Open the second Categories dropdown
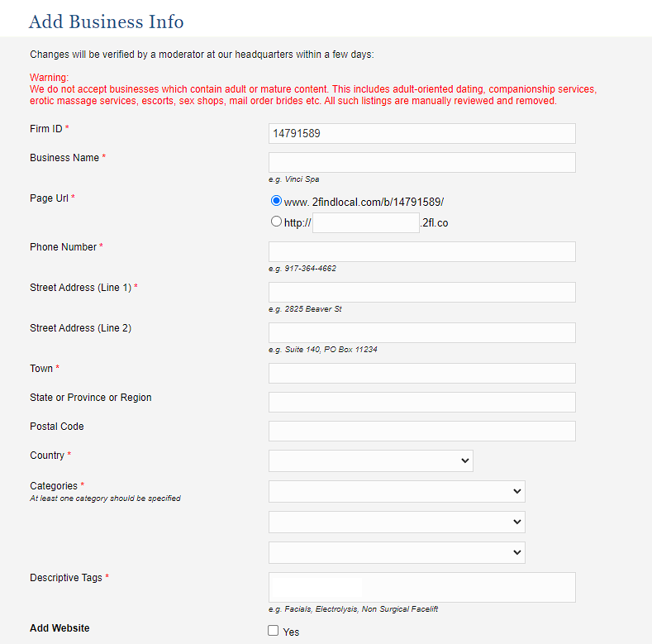The height and width of the screenshot is (644, 652). click(397, 522)
